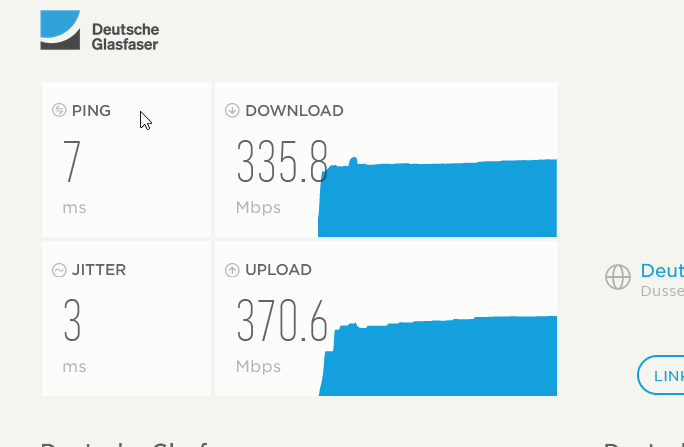Click the PING label
Screen dimensions: 684x447
coord(91,111)
